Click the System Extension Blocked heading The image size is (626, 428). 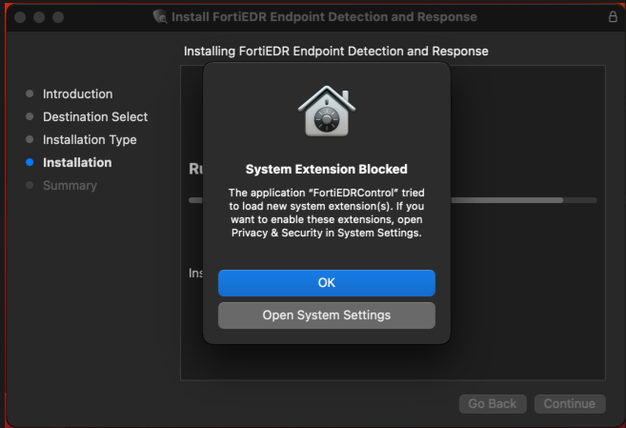pyautogui.click(x=327, y=169)
